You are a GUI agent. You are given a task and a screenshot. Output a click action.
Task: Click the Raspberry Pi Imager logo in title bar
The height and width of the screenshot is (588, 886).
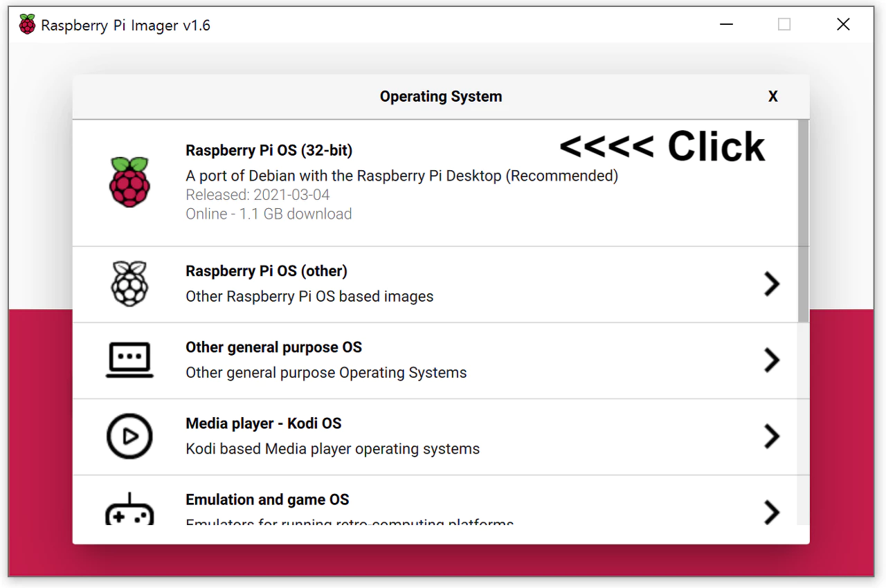27,25
